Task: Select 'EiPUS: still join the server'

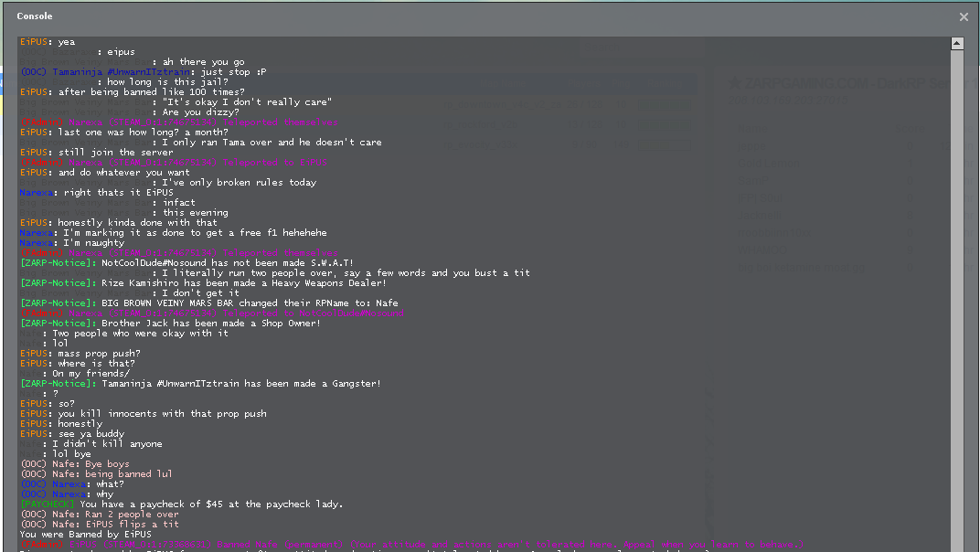Action: [97, 152]
